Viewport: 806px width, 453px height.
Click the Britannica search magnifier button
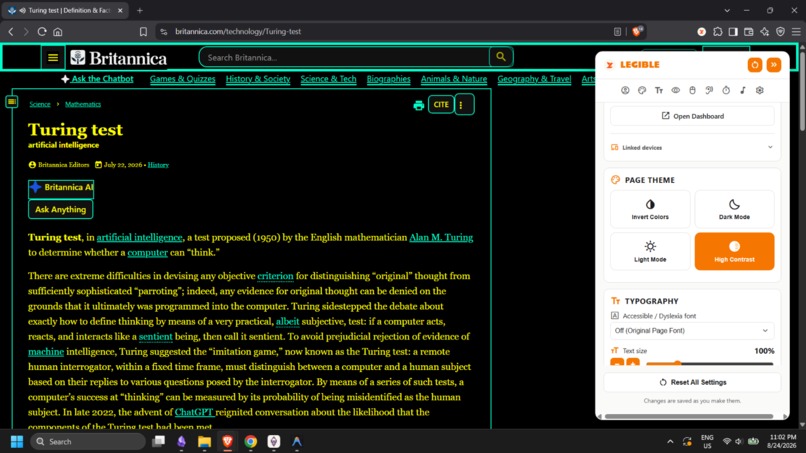click(x=501, y=57)
